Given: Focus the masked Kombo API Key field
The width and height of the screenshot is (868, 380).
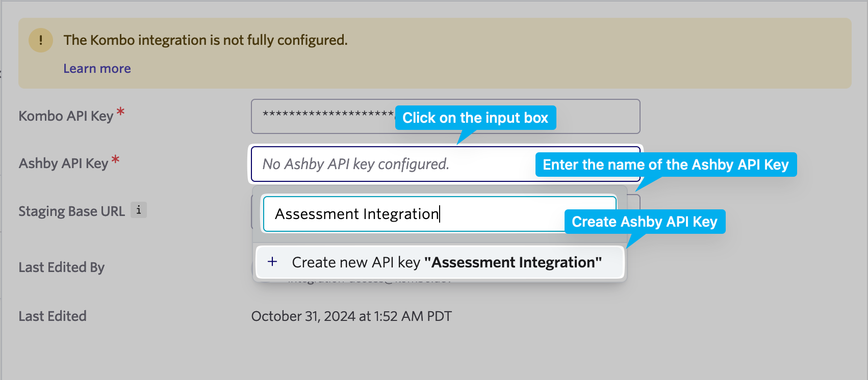Looking at the screenshot, I should tap(326, 116).
